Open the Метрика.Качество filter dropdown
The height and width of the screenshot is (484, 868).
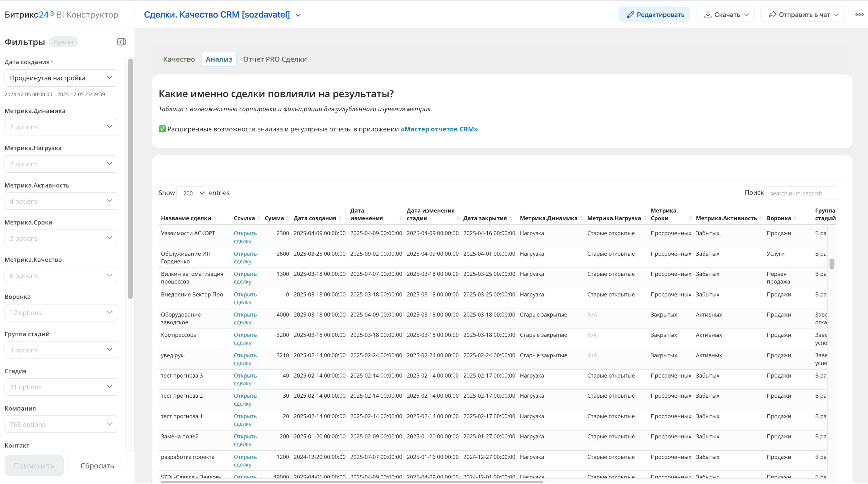pyautogui.click(x=61, y=275)
